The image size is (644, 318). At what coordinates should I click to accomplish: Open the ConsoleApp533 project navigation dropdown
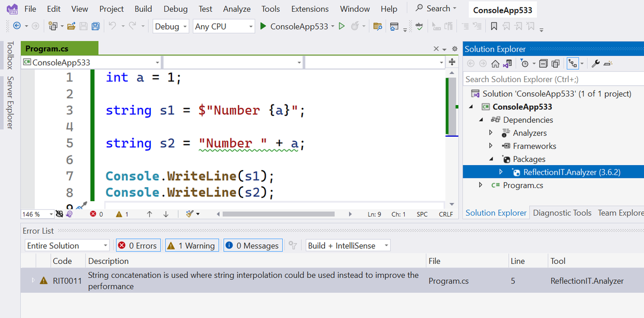pos(92,63)
